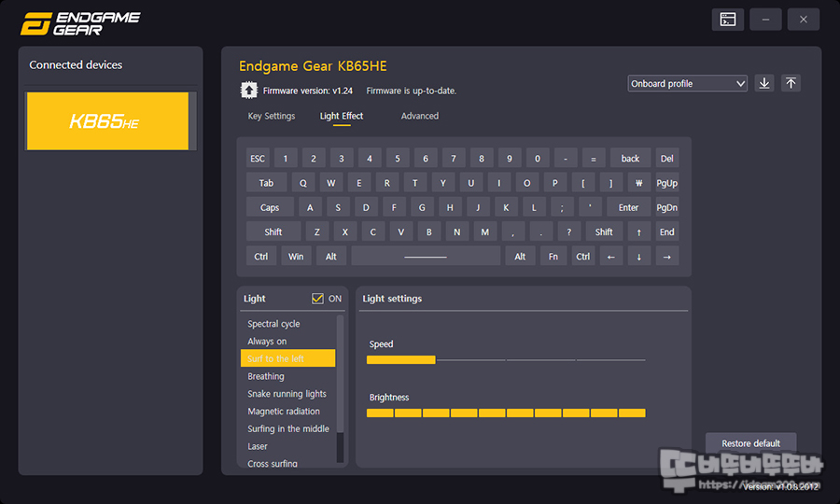Click the End key on keyboard layout
The height and width of the screenshot is (504, 840).
667,231
